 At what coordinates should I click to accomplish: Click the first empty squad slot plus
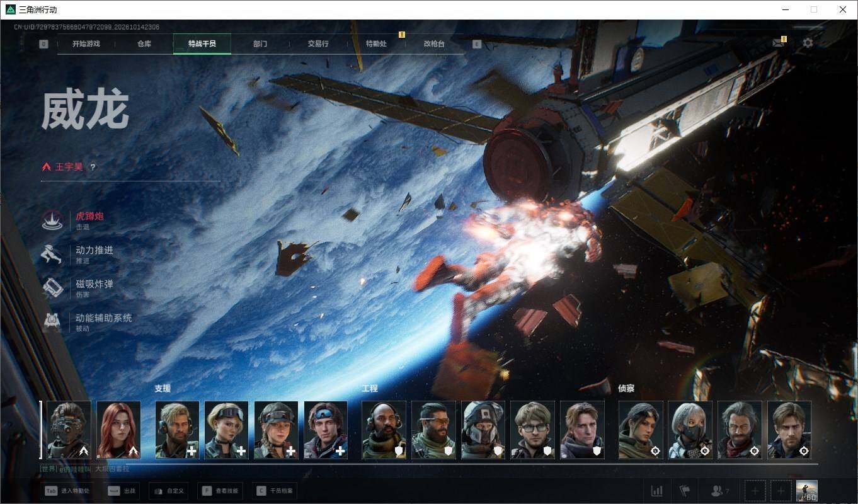(x=755, y=491)
